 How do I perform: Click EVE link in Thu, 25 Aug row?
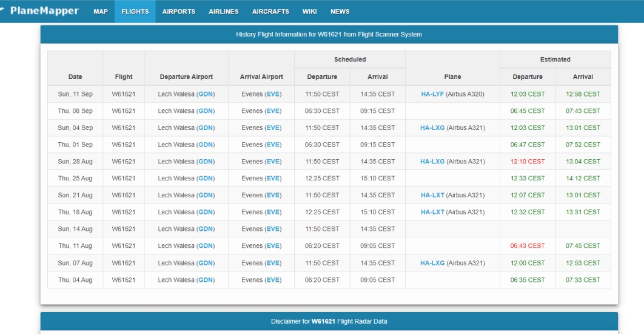pos(273,179)
